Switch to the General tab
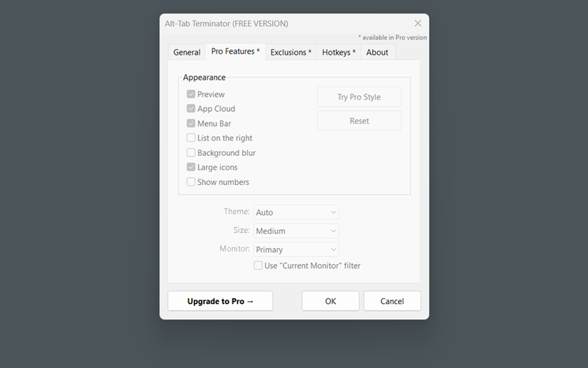 pyautogui.click(x=187, y=53)
